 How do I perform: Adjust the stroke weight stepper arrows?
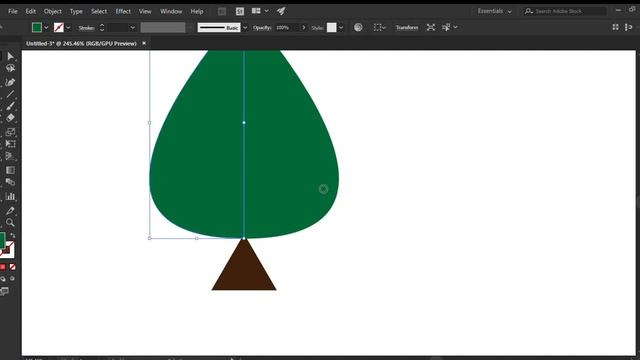tap(102, 28)
